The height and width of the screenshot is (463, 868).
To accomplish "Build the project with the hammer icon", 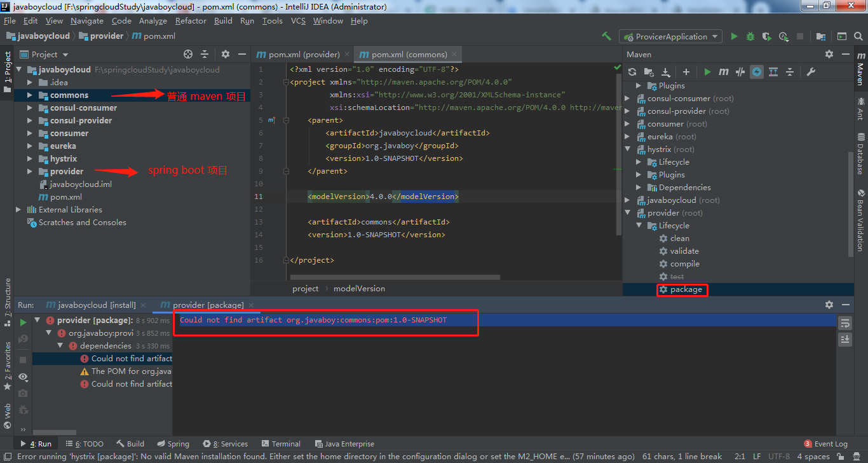I will [606, 36].
